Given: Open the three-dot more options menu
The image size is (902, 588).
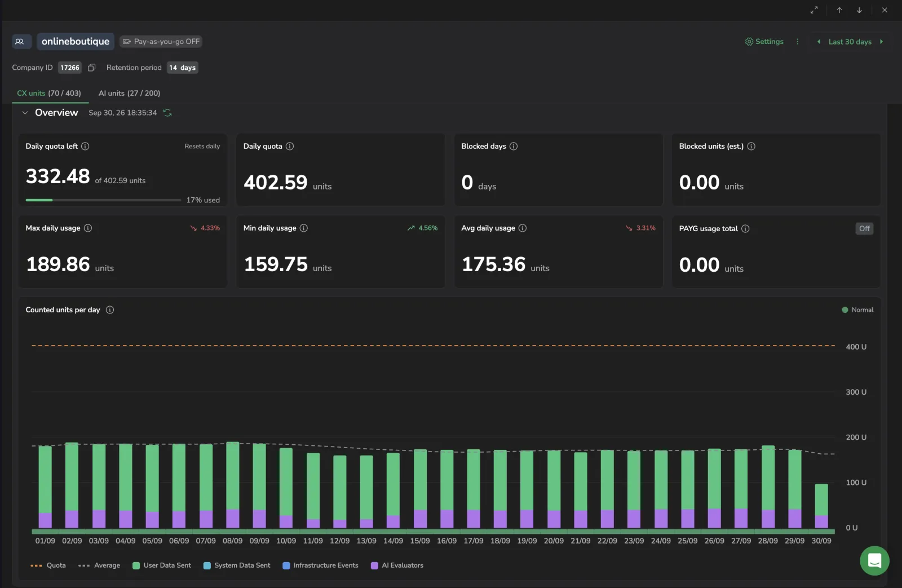Looking at the screenshot, I should tap(797, 42).
